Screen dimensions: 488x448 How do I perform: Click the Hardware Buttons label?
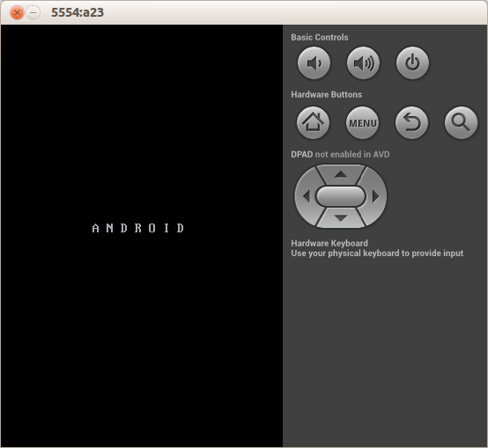click(327, 94)
